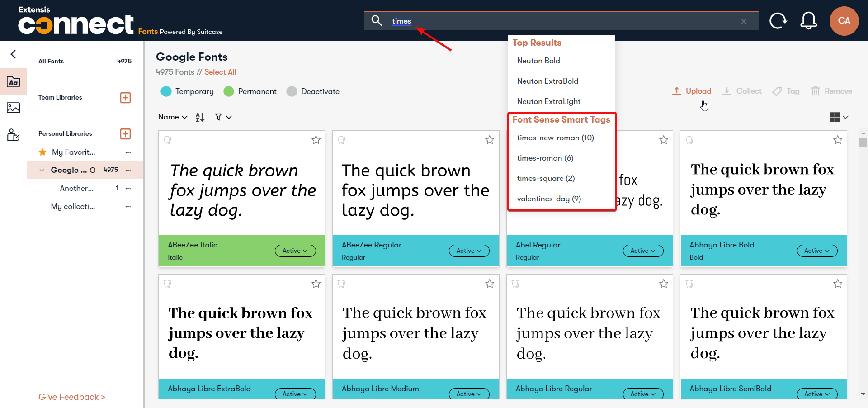Screen dimensions: 868x408
Task: Choose Permanent activation mode
Action: (250, 91)
